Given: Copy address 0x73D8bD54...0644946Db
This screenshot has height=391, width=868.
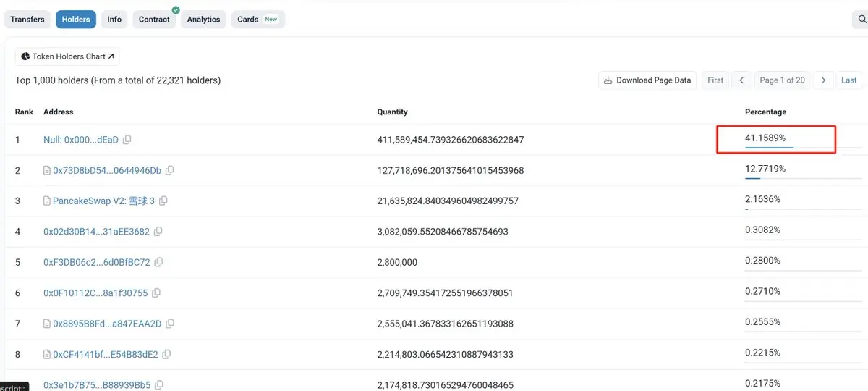Looking at the screenshot, I should point(170,170).
